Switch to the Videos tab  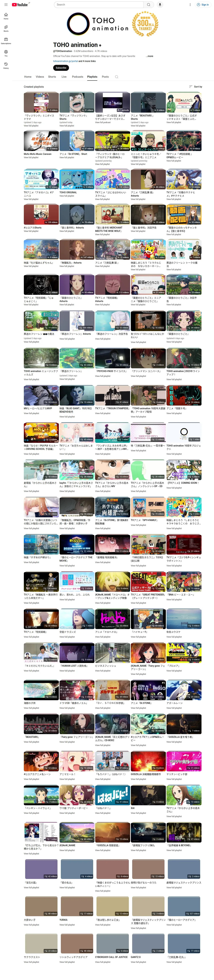(40, 77)
